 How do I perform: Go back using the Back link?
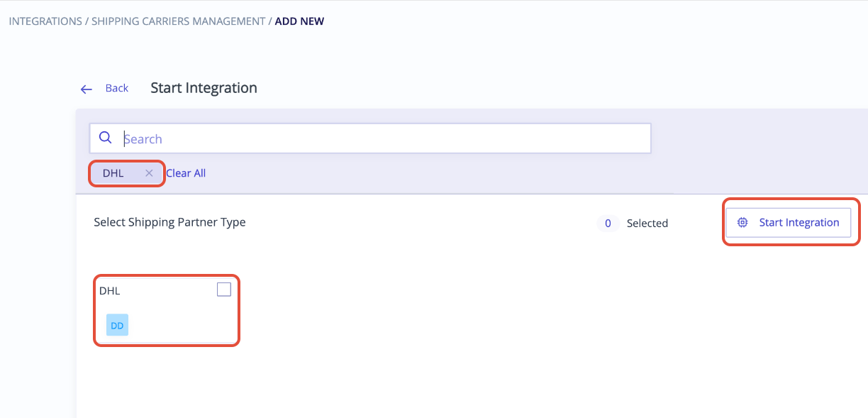point(117,88)
